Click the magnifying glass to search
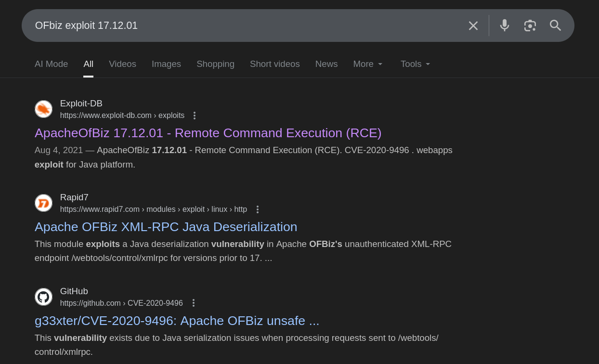 (555, 25)
